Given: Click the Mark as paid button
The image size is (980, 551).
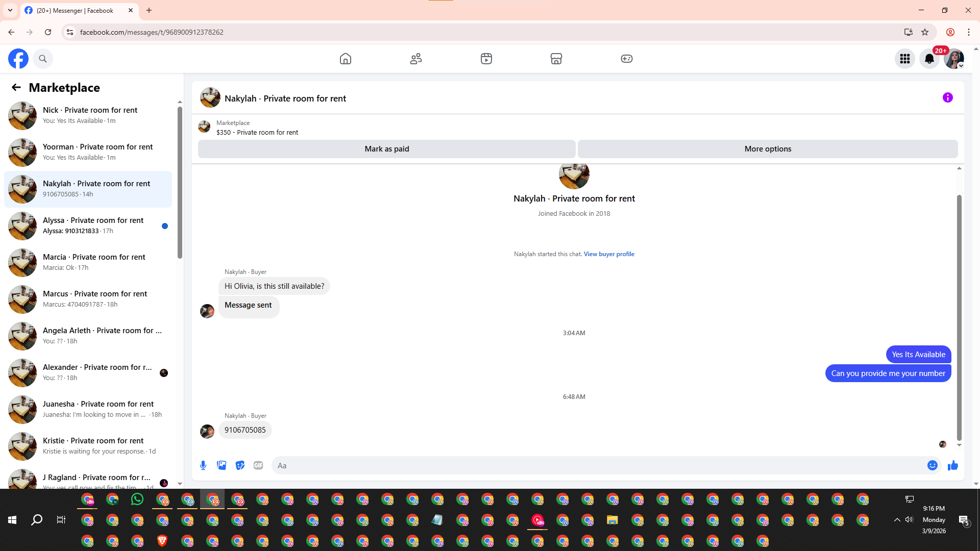Looking at the screenshot, I should click(x=386, y=149).
